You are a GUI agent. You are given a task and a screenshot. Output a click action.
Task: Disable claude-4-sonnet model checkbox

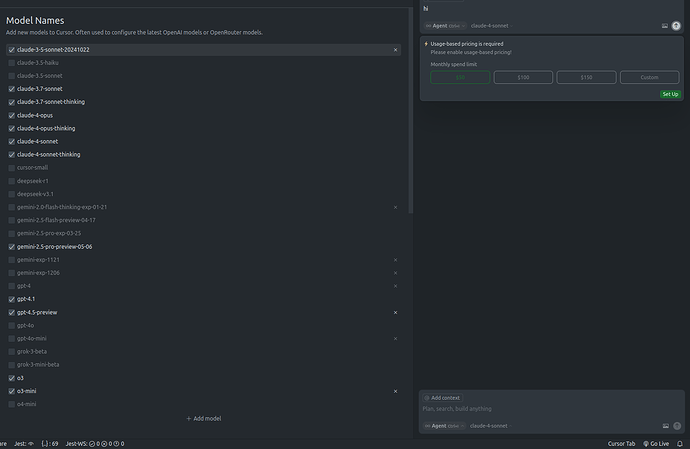pos(11,142)
